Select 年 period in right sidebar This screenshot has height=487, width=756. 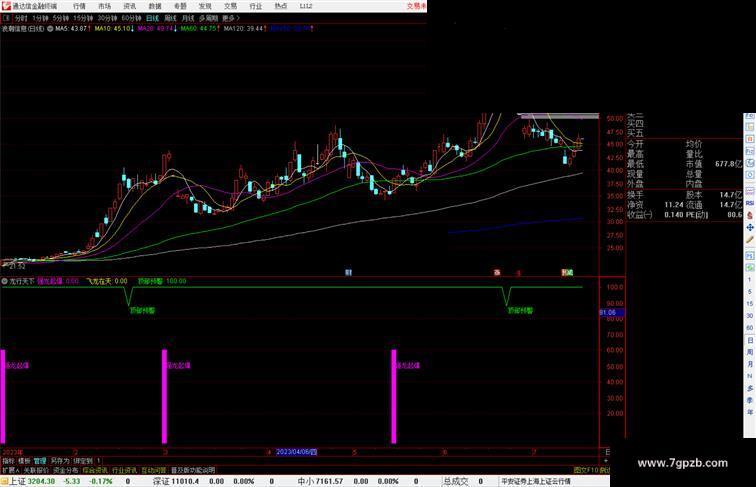(750, 412)
